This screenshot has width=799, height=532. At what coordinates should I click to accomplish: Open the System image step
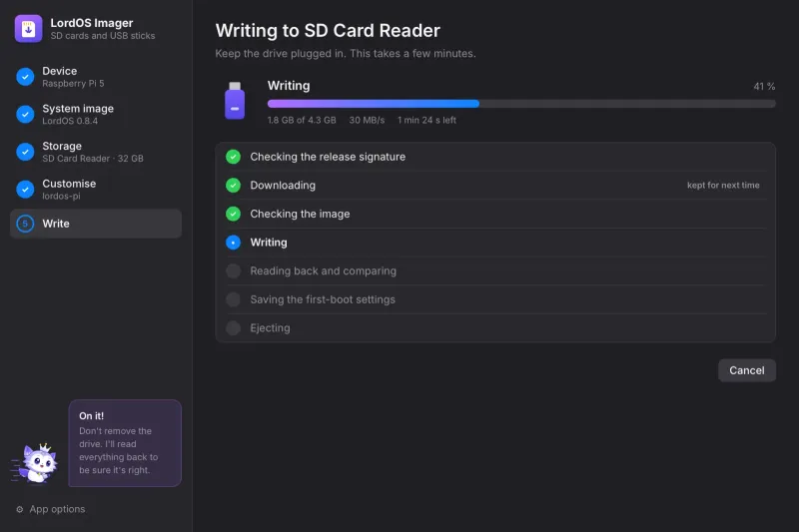[96, 114]
